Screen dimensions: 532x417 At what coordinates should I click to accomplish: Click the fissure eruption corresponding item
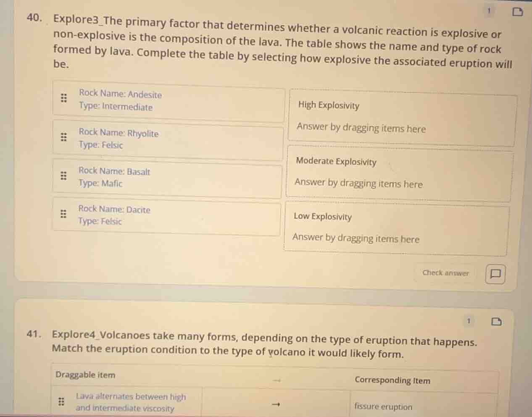[383, 407]
